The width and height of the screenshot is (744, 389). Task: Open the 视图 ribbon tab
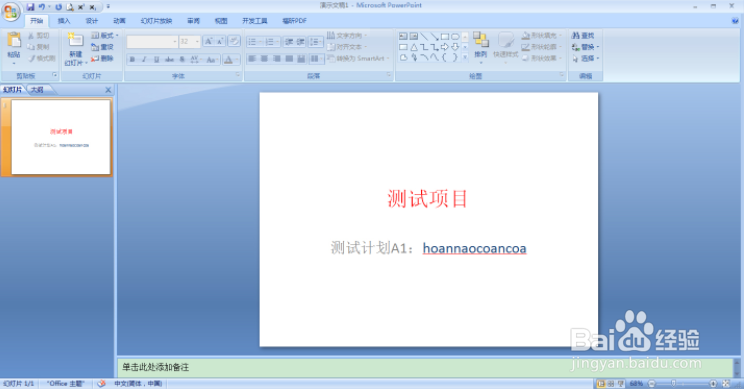coord(221,21)
